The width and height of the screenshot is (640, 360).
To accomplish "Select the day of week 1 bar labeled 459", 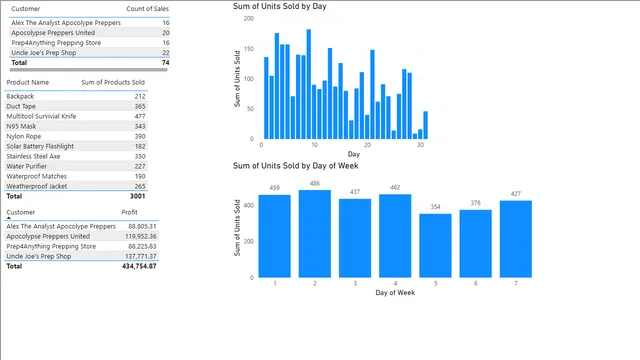I will tap(275, 236).
